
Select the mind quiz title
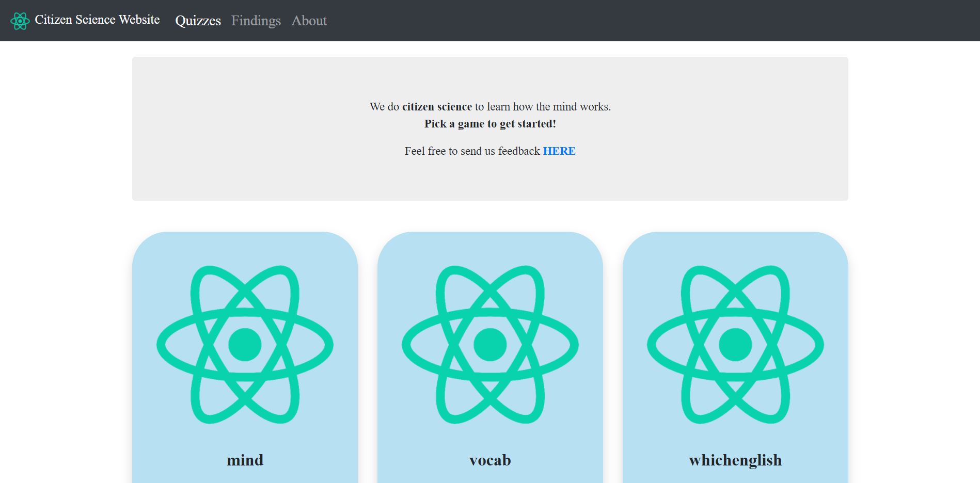tap(245, 460)
